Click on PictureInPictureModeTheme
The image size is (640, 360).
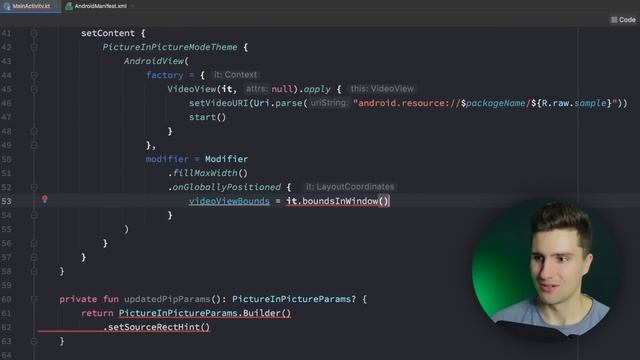point(170,47)
